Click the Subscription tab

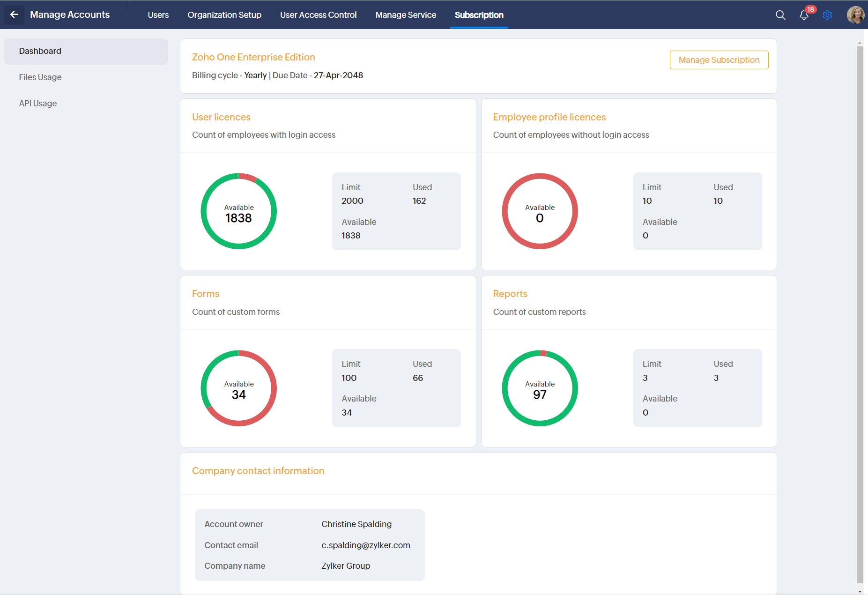click(x=479, y=15)
